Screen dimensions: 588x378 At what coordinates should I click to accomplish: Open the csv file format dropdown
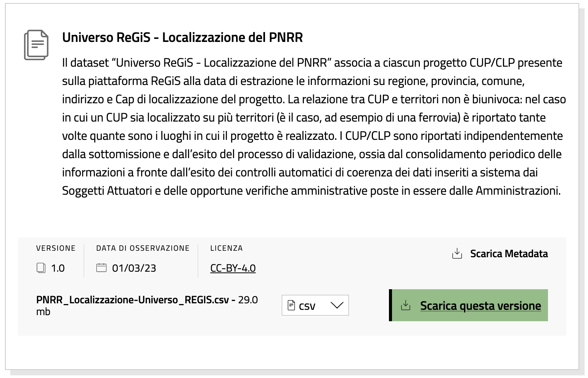315,305
